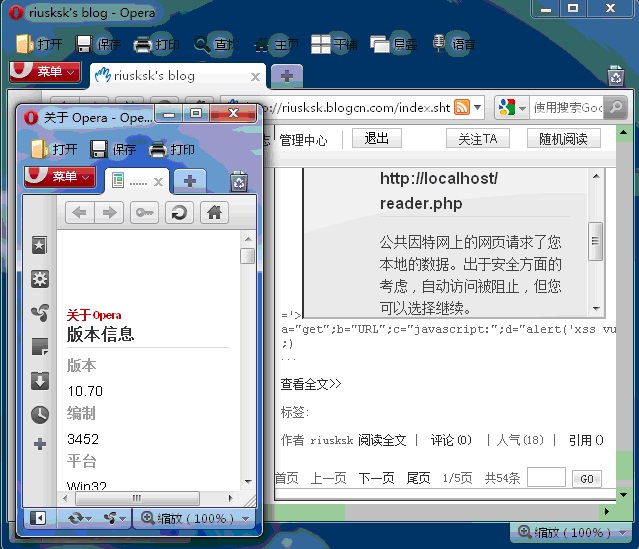Image resolution: width=639 pixels, height=549 pixels.
Task: Click the RSS feed icon in address bar
Action: point(462,107)
